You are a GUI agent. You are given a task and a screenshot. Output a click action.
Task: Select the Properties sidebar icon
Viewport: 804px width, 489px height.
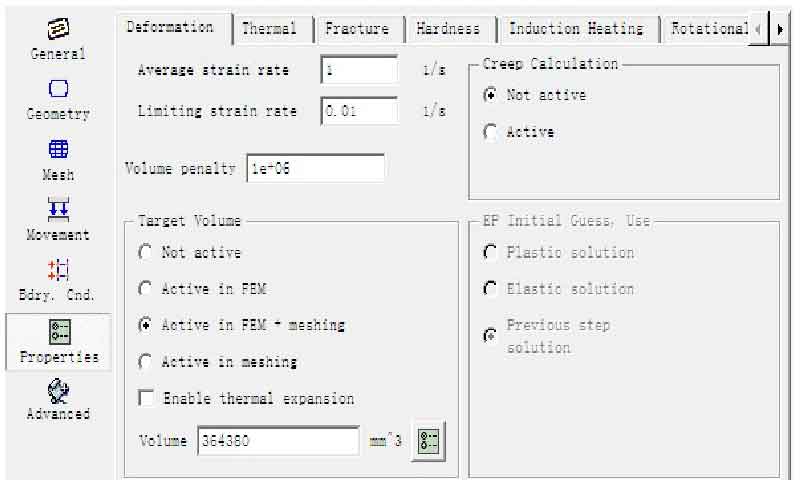coord(59,332)
